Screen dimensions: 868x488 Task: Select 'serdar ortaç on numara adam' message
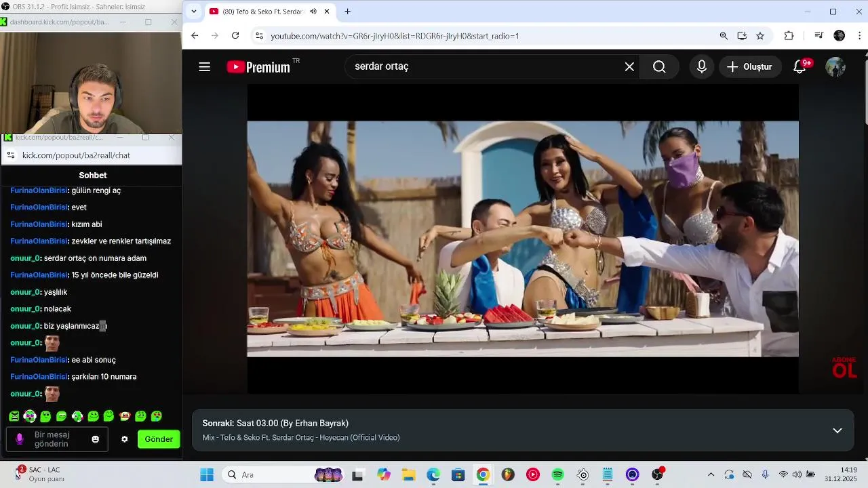coord(95,258)
